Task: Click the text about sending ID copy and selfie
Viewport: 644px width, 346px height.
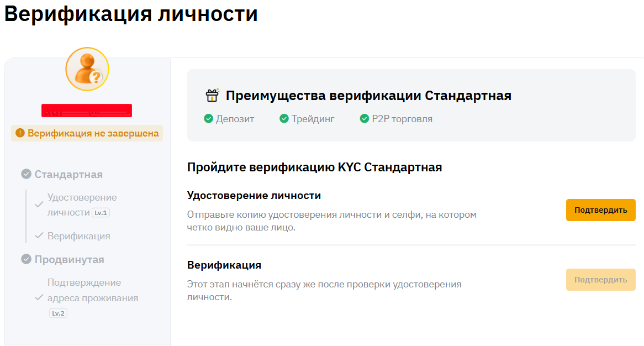Action: click(332, 221)
